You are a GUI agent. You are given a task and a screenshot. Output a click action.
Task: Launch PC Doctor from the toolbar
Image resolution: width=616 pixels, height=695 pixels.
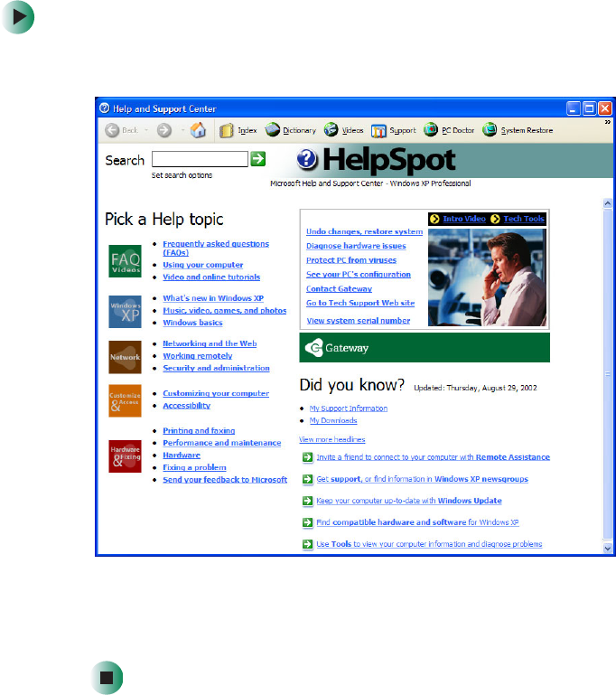(x=449, y=130)
